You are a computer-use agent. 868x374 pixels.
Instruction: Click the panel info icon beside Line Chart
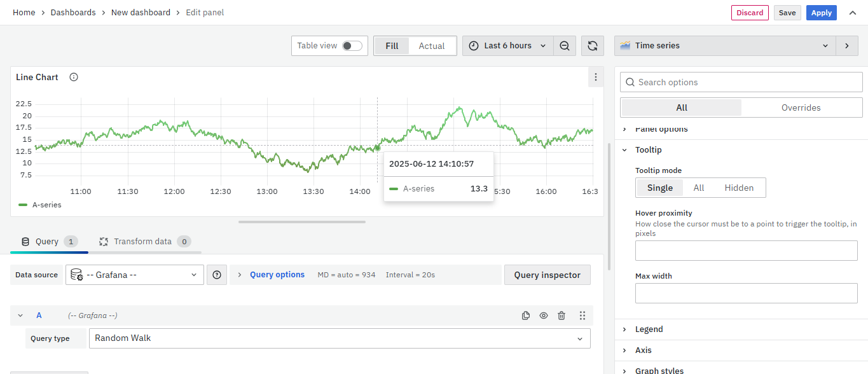click(74, 77)
